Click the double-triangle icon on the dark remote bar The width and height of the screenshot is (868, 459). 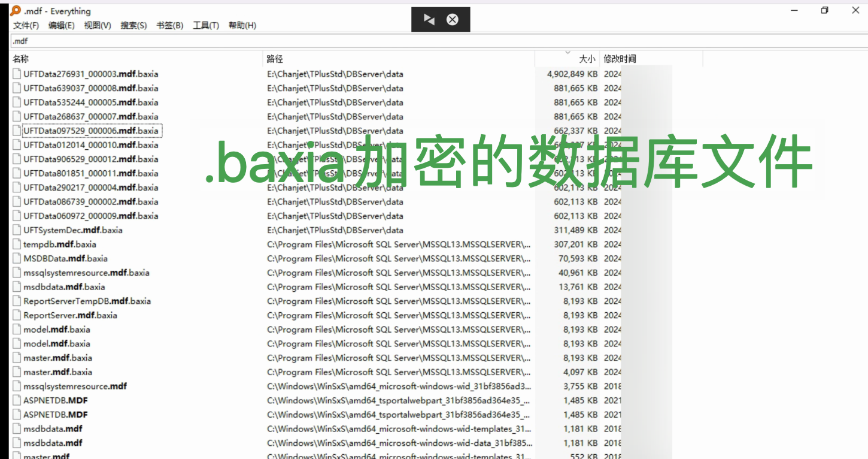tap(429, 19)
